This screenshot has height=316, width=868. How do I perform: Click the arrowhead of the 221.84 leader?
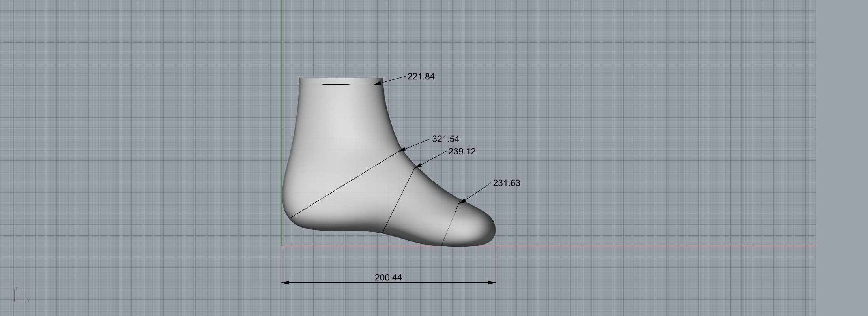[x=378, y=83]
